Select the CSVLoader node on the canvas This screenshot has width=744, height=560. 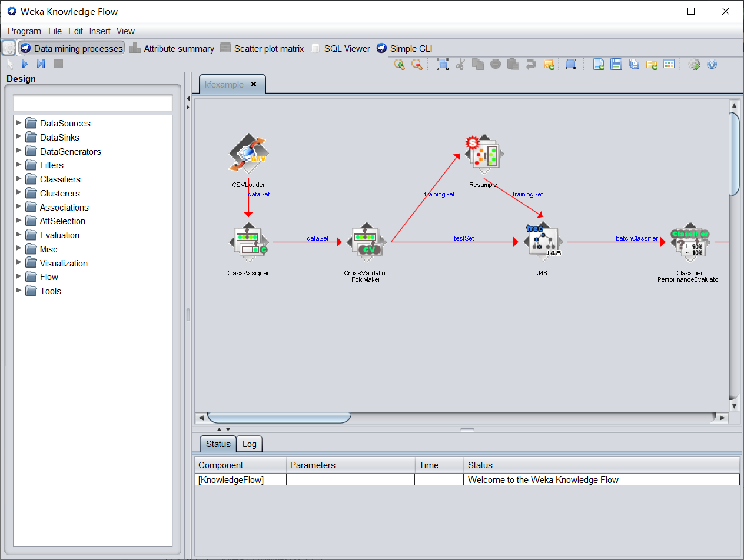248,152
